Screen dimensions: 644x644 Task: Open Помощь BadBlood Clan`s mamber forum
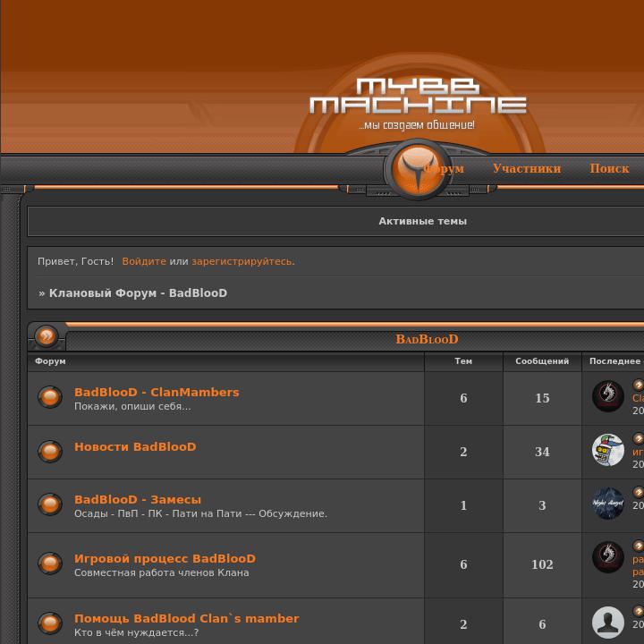tap(186, 619)
